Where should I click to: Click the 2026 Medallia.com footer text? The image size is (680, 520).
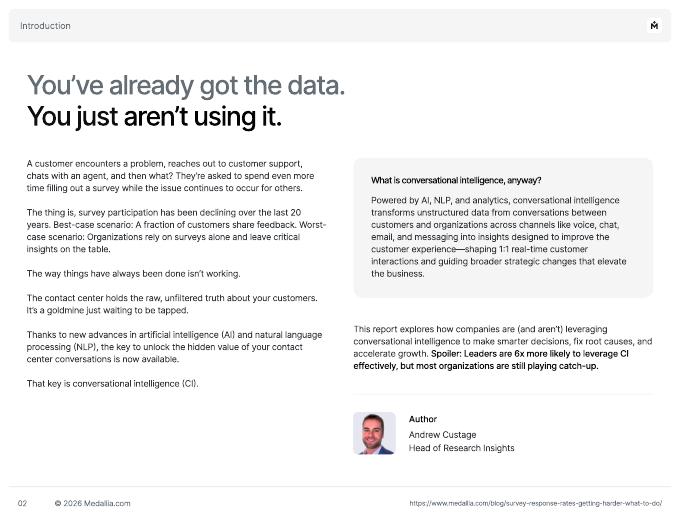coord(92,503)
